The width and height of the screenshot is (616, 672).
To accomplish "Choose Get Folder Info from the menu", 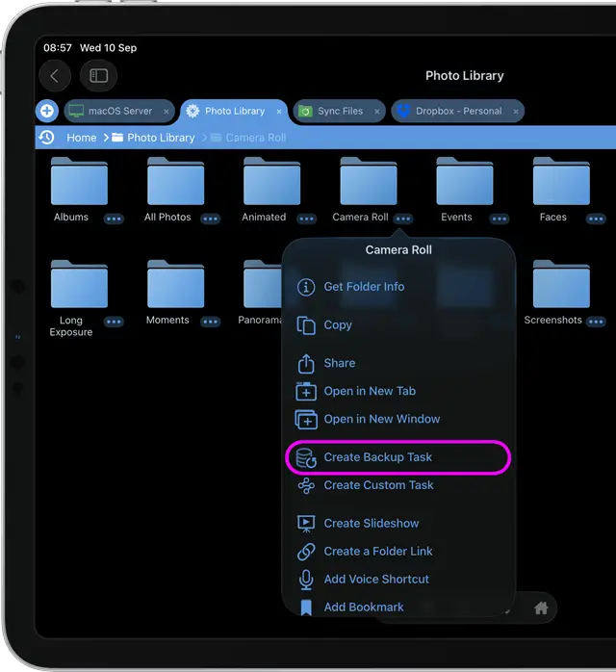I will (x=364, y=287).
